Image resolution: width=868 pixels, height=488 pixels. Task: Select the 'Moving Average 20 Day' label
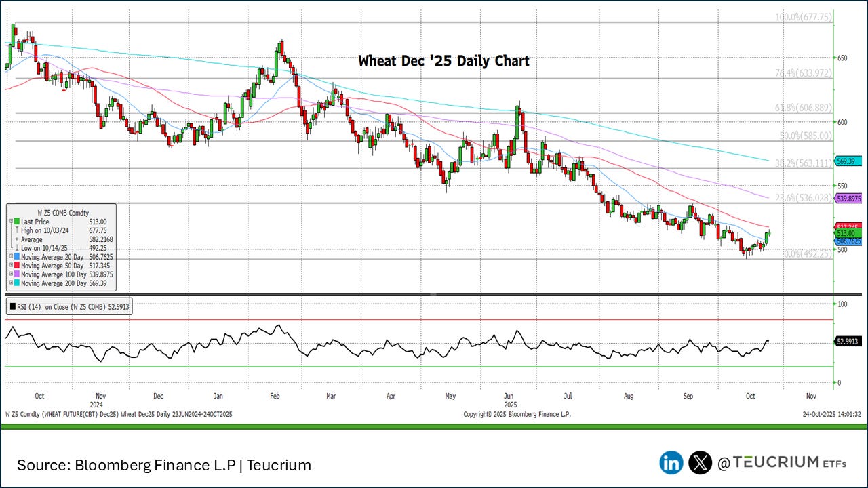(51, 257)
